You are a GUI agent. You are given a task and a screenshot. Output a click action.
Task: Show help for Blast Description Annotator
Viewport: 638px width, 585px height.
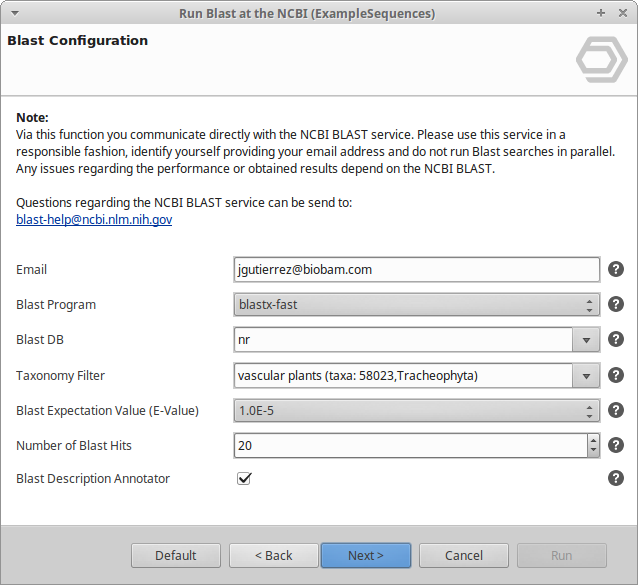click(x=616, y=478)
